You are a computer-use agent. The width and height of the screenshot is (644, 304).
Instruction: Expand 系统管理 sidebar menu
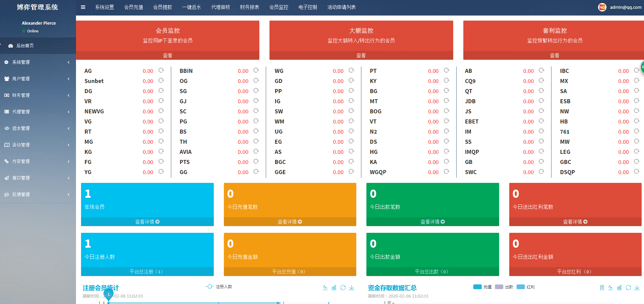coord(38,62)
